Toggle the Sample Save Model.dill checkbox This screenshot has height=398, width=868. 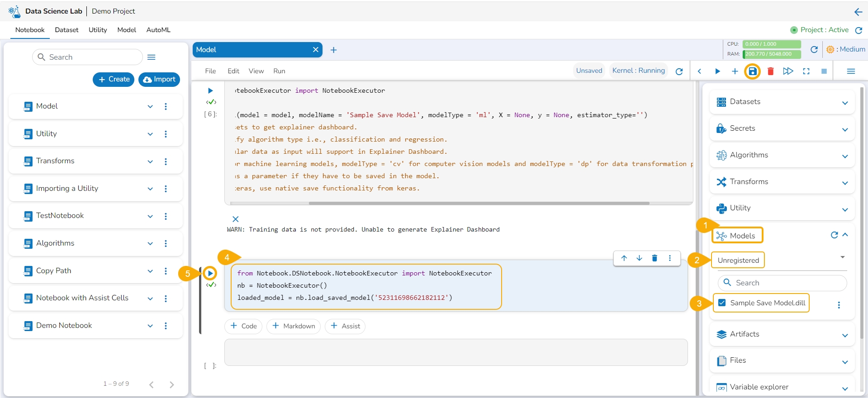[x=722, y=303]
